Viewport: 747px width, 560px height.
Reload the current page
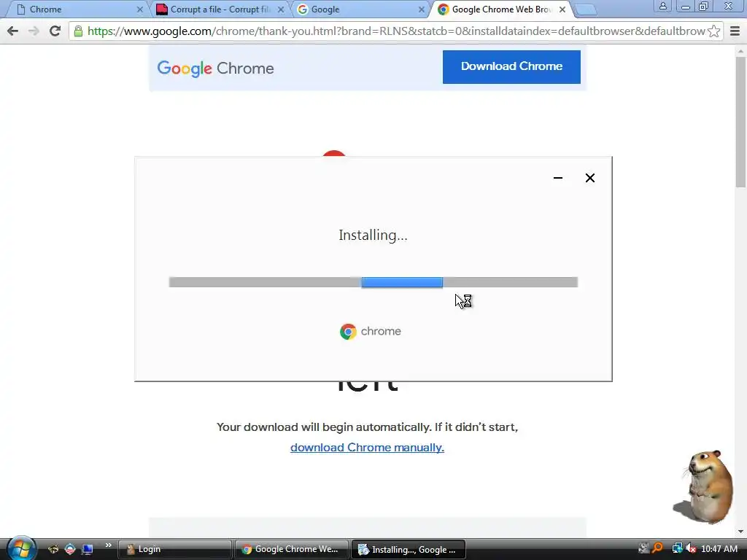tap(55, 31)
